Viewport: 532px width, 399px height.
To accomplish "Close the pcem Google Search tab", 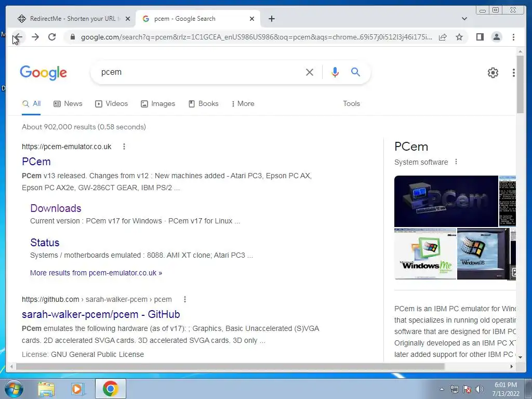I will click(x=252, y=19).
